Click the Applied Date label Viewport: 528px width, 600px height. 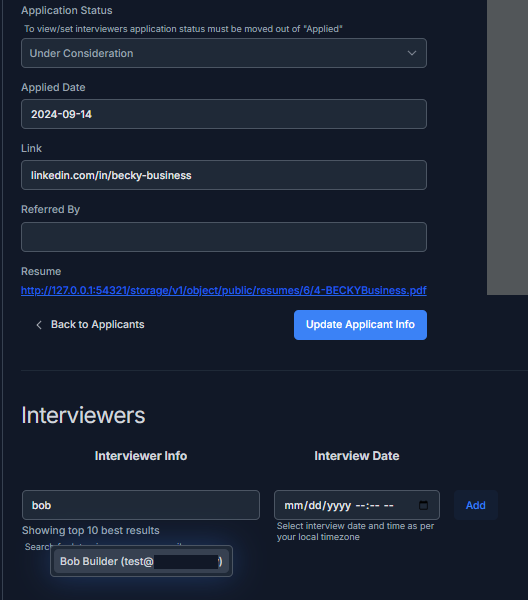[x=53, y=87]
